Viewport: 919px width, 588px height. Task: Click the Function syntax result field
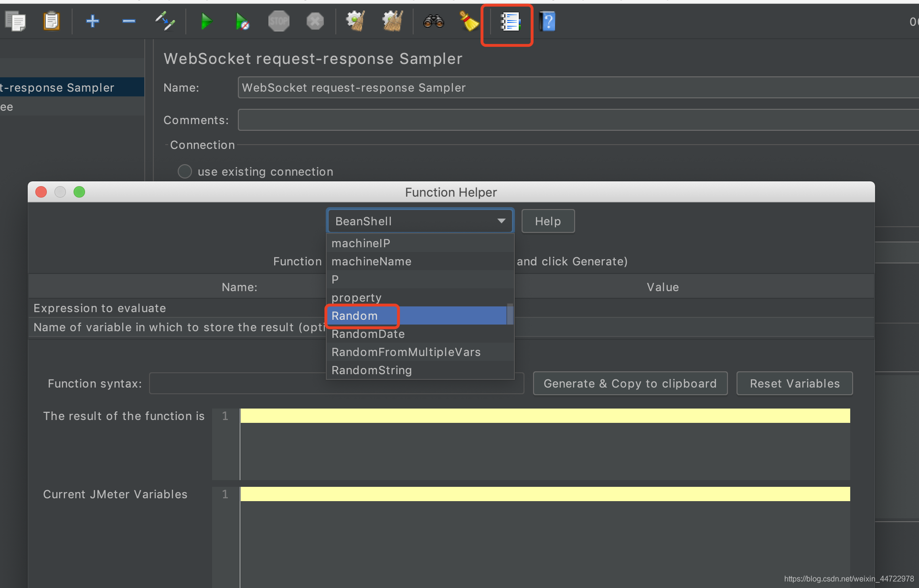point(335,383)
